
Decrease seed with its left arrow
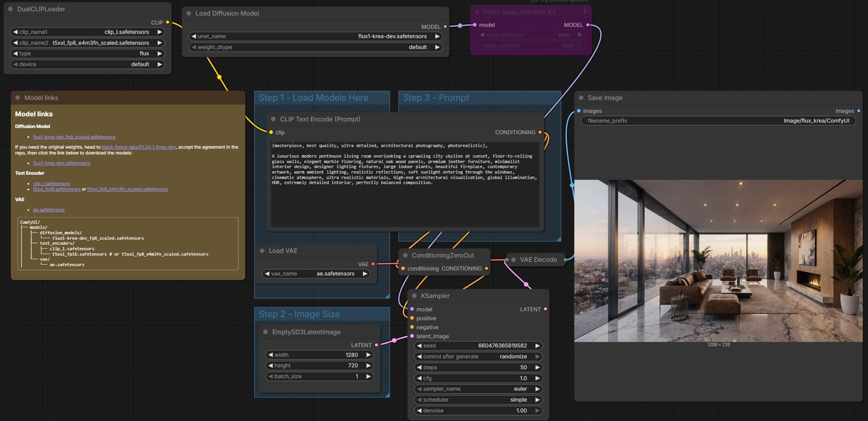419,346
